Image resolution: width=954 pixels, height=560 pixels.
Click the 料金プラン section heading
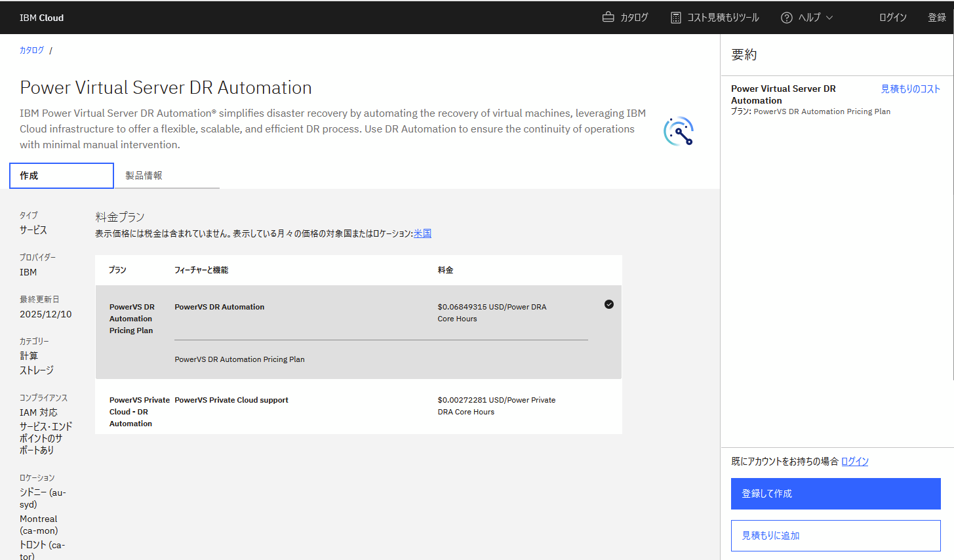120,217
